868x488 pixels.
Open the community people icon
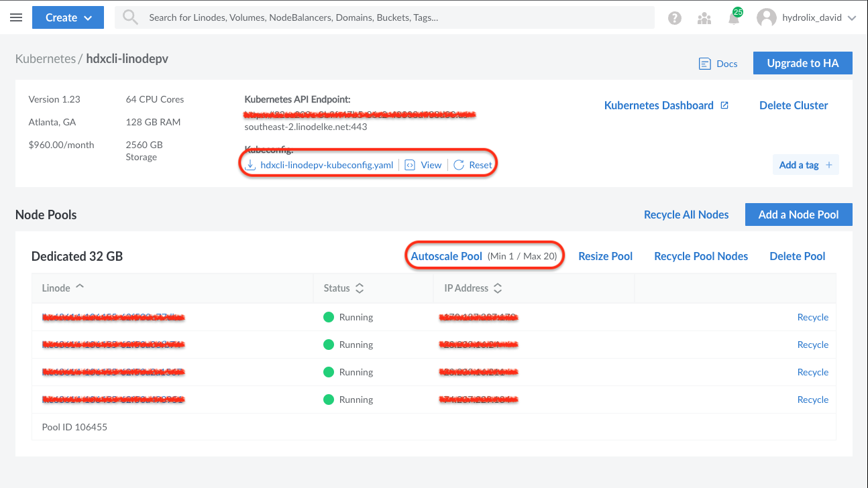704,18
